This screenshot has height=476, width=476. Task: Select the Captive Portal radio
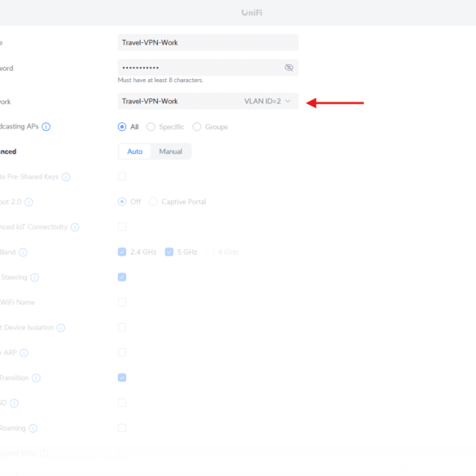point(153,202)
